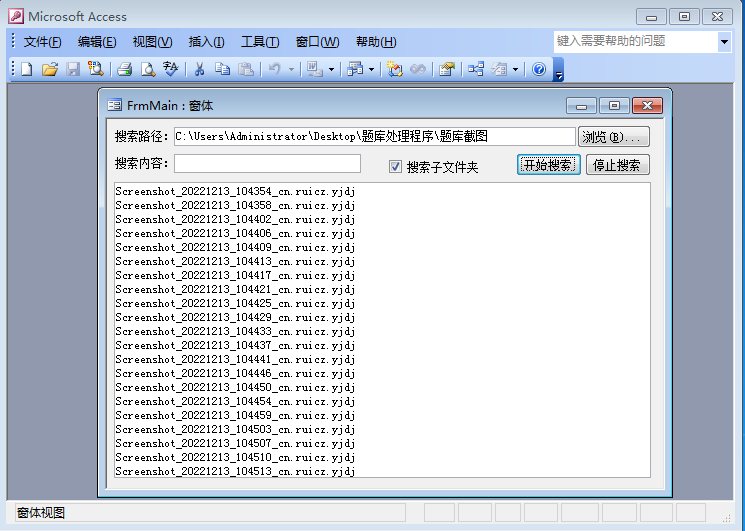Click the 搜索路径 input field

[x=374, y=137]
